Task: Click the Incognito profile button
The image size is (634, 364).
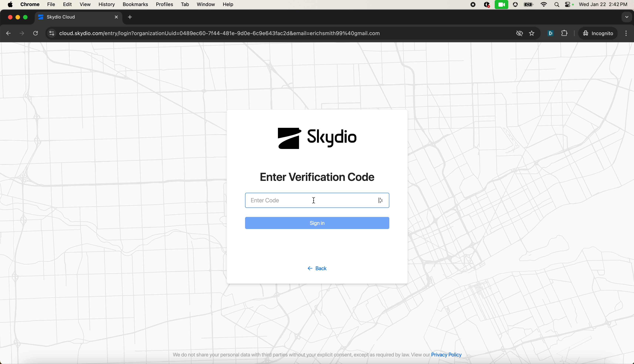Action: [x=598, y=33]
